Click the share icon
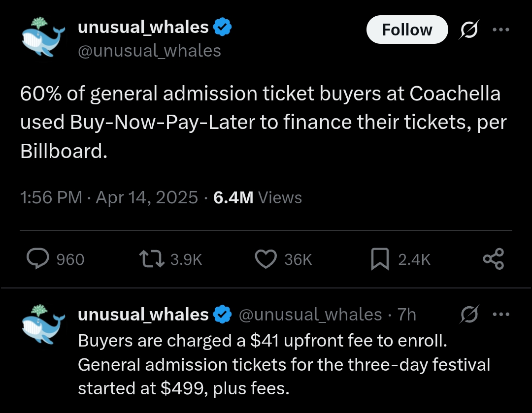This screenshot has width=532, height=413. coord(493,259)
